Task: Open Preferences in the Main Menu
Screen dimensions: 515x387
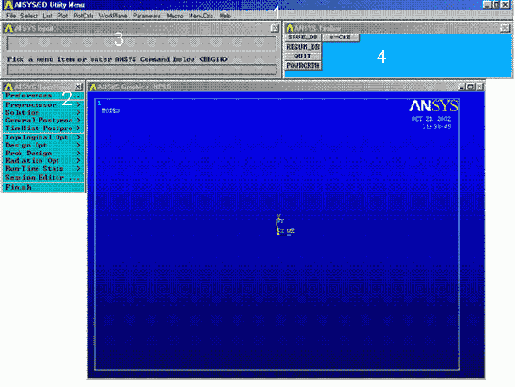Action: click(43, 96)
